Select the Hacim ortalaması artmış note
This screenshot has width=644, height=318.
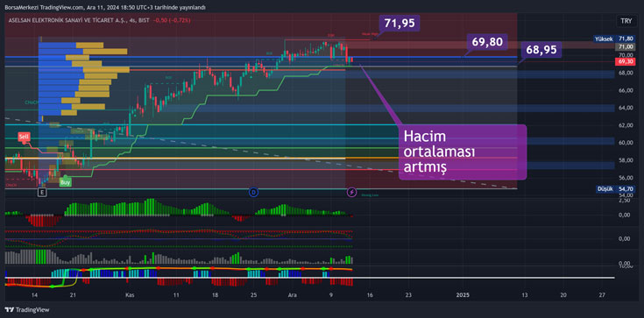point(463,152)
